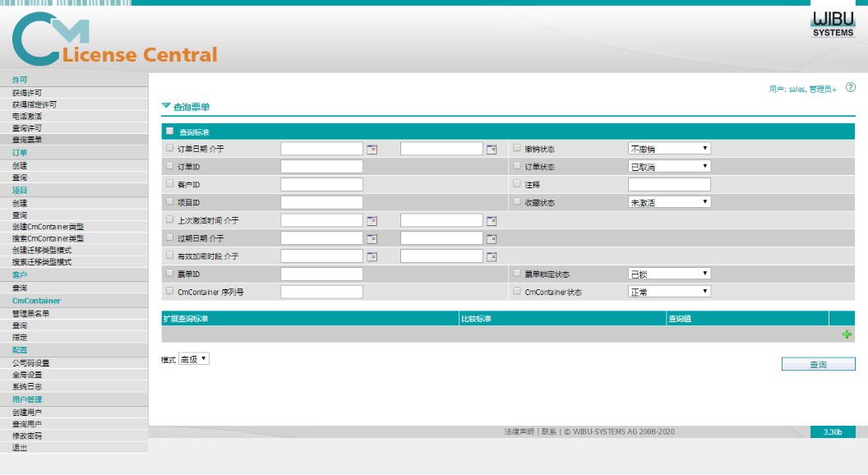The height and width of the screenshot is (475, 868).
Task: Enable the 上次激活时间 介于 checkbox
Action: point(170,219)
